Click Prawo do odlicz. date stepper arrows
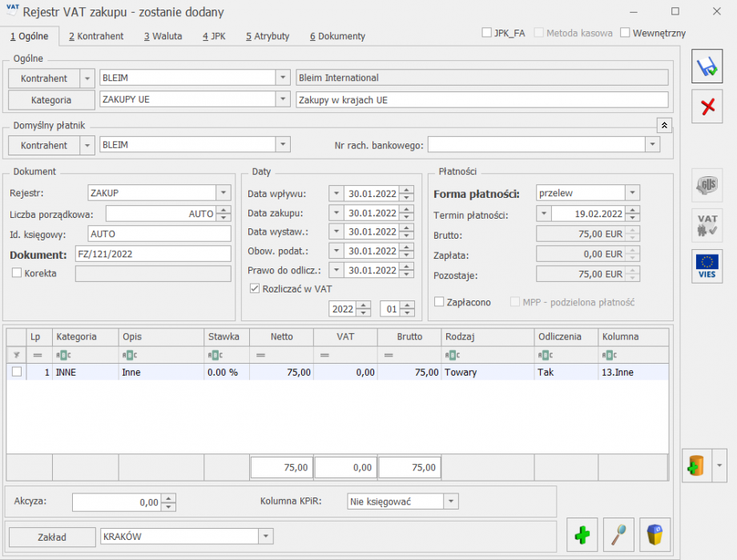 (x=407, y=270)
